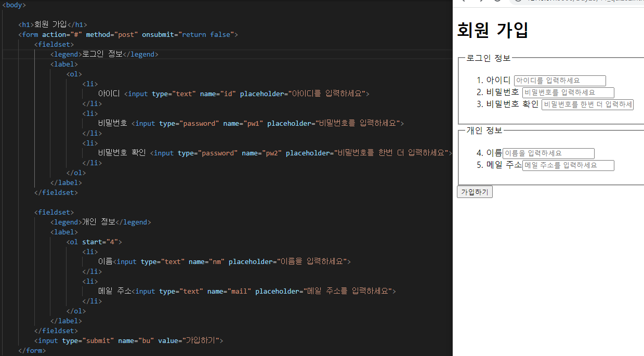Click the <ol start="4"> tag in the editor
Image resolution: width=644 pixels, height=356 pixels.
coord(94,242)
